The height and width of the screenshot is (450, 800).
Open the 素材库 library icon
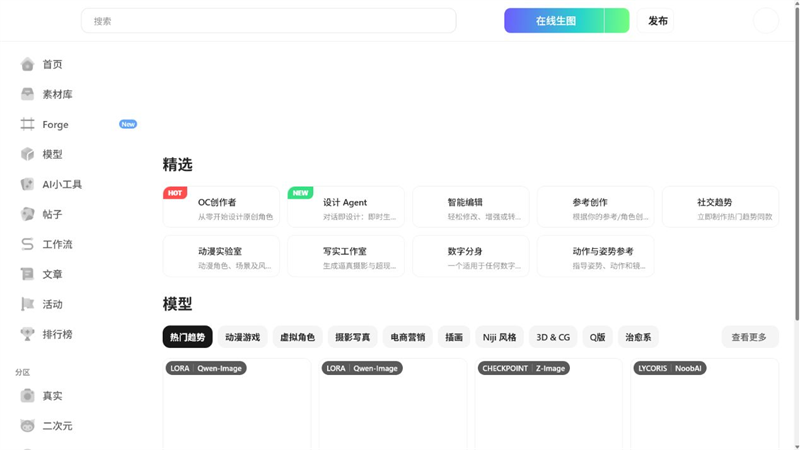pos(28,94)
